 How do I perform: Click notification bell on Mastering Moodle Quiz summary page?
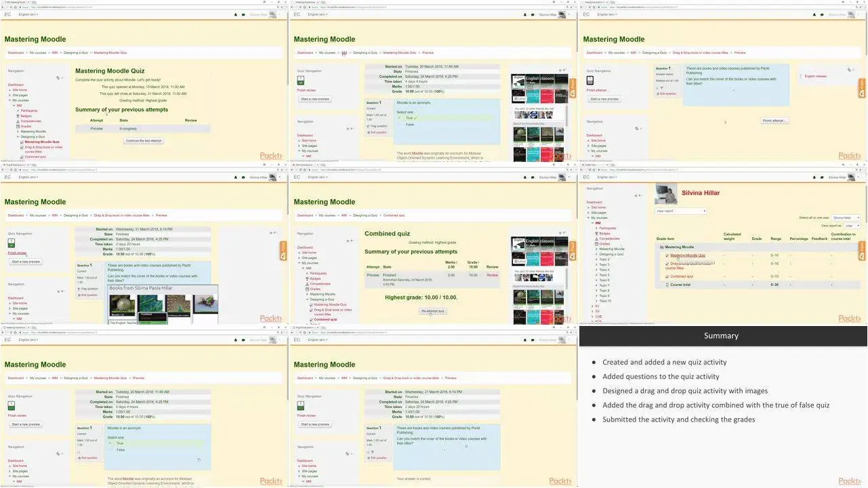click(x=236, y=14)
